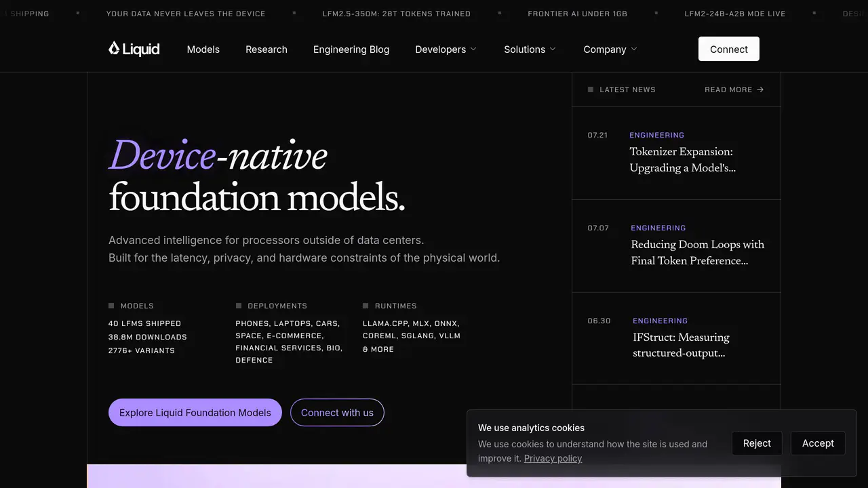Open the Models nav item
The height and width of the screenshot is (488, 868).
(203, 49)
